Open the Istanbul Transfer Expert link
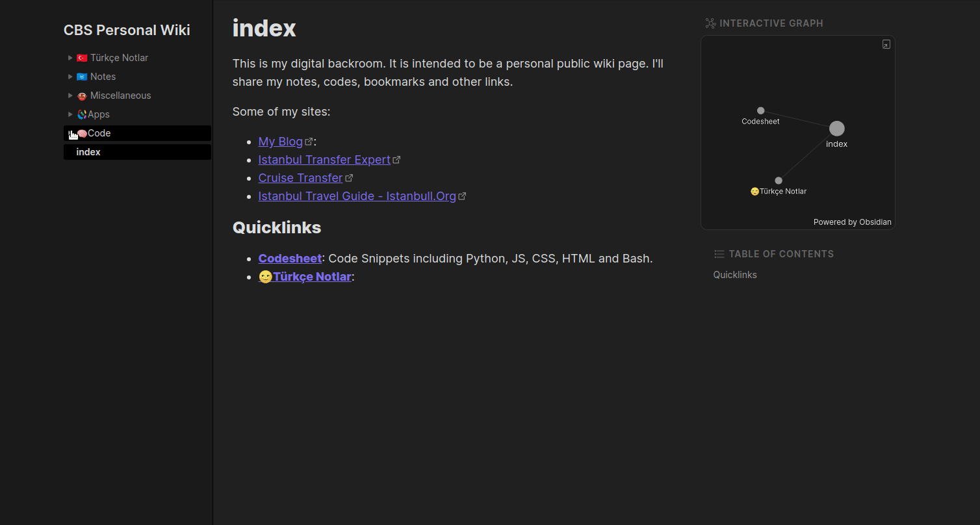 324,160
